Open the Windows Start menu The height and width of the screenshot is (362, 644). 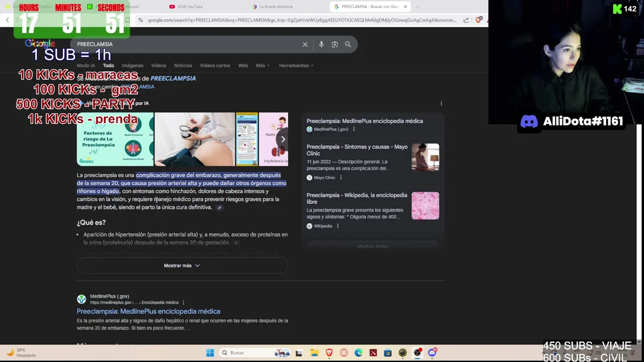click(x=210, y=353)
